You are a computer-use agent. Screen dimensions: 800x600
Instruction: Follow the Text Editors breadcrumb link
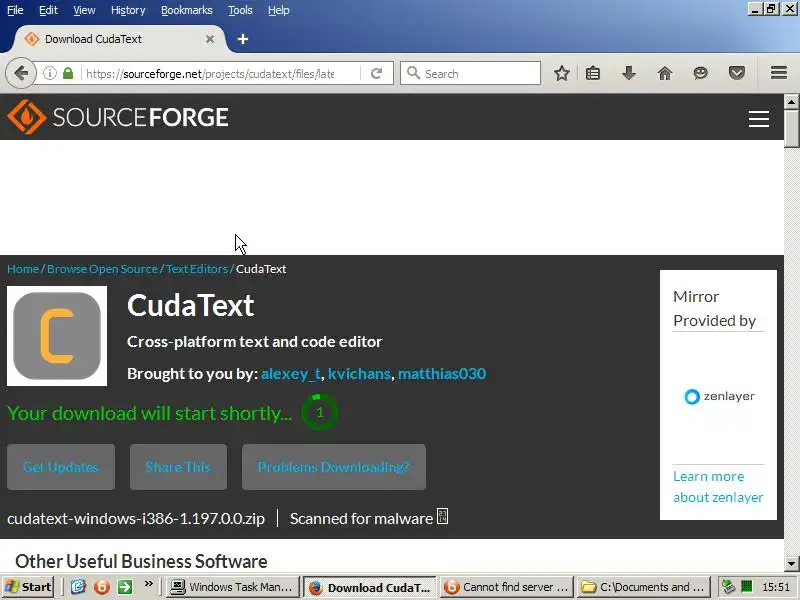tap(197, 269)
